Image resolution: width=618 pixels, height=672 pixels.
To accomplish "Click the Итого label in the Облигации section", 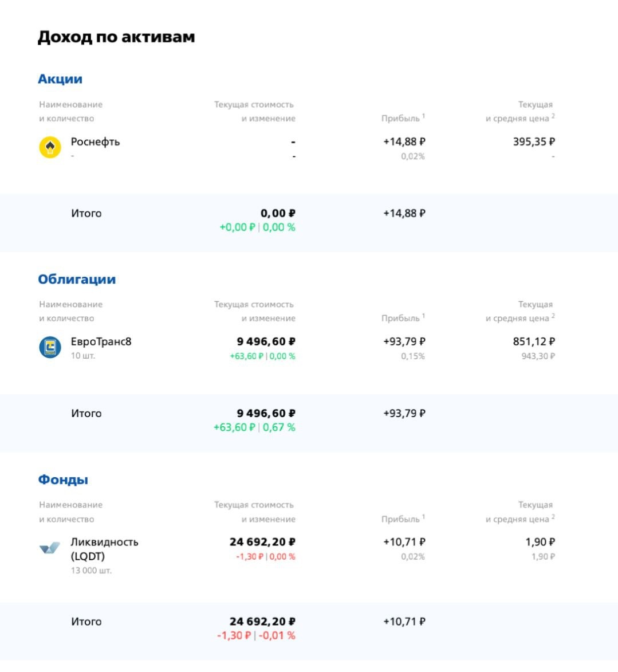I will pos(86,413).
